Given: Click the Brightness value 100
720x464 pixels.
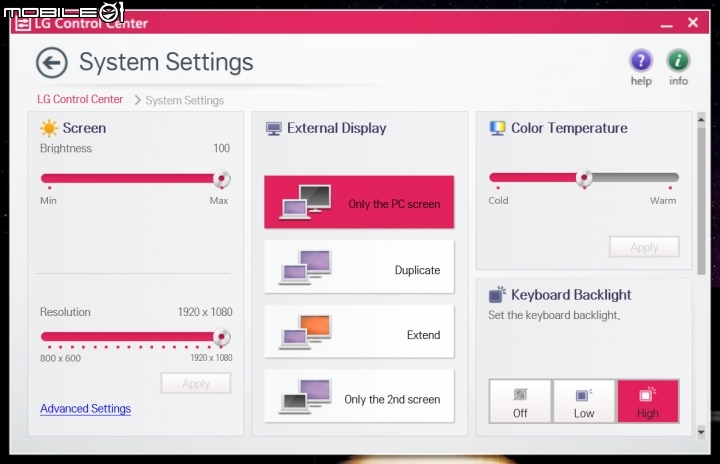Looking at the screenshot, I should 221,148.
